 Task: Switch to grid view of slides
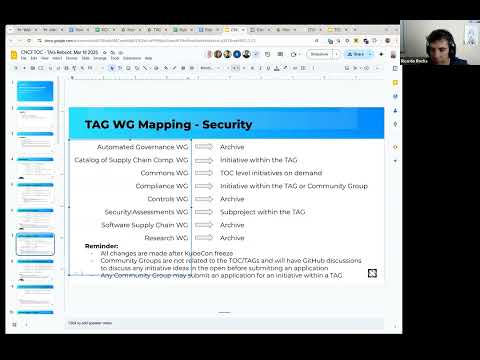(14, 324)
